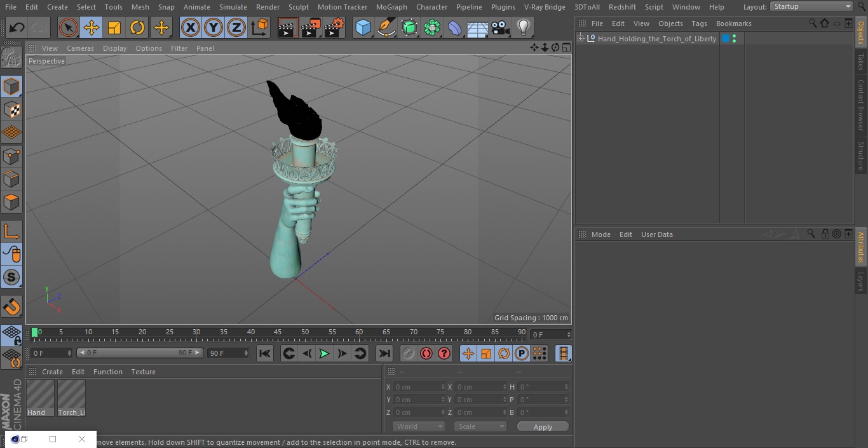Enable Model mode in left toolbar
Viewport: 868px width, 448px height.
(11, 86)
